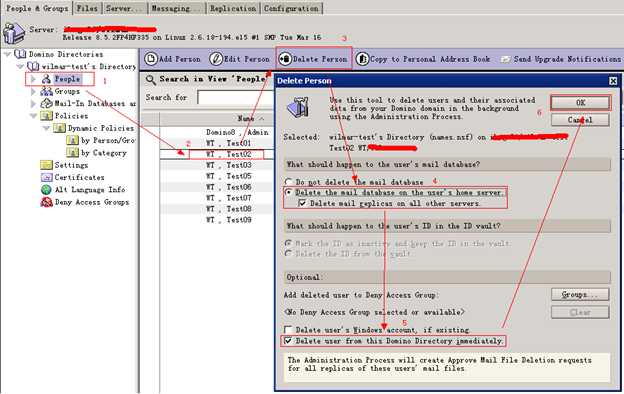Collapse wilmar-test's Directory node
Screen dimensions: 624x394
pyautogui.click(x=20, y=66)
